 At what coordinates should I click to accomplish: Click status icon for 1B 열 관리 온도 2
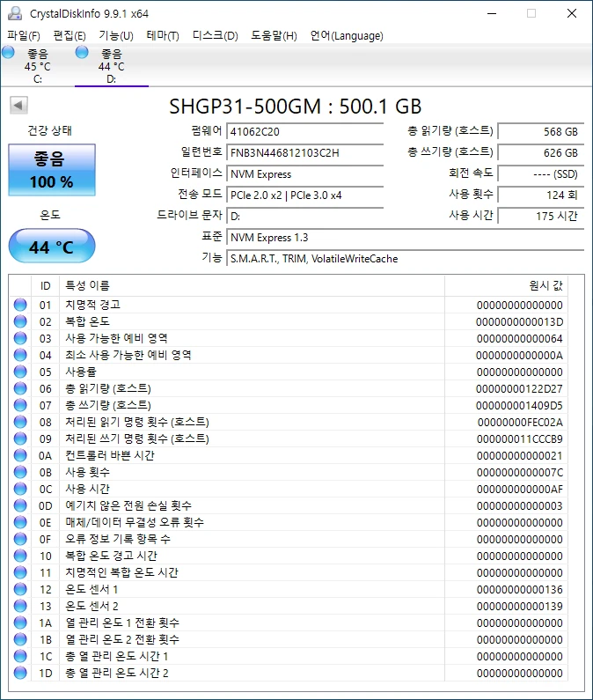point(20,639)
